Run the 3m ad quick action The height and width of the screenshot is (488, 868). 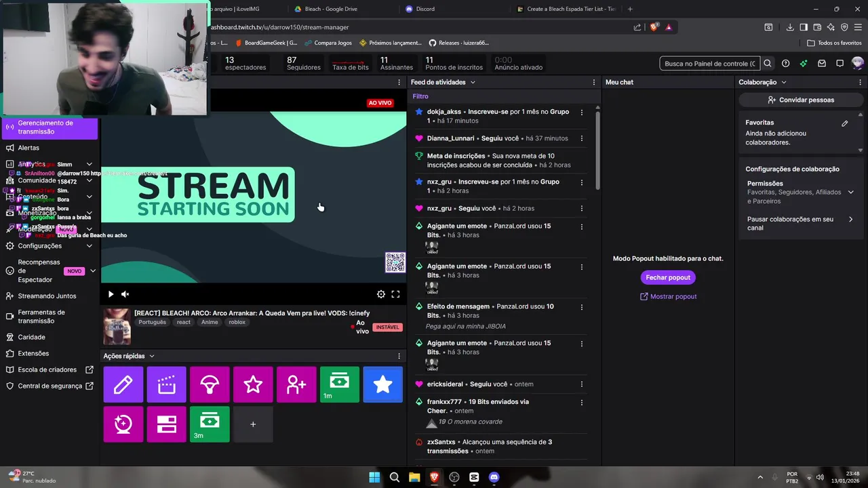[210, 424]
